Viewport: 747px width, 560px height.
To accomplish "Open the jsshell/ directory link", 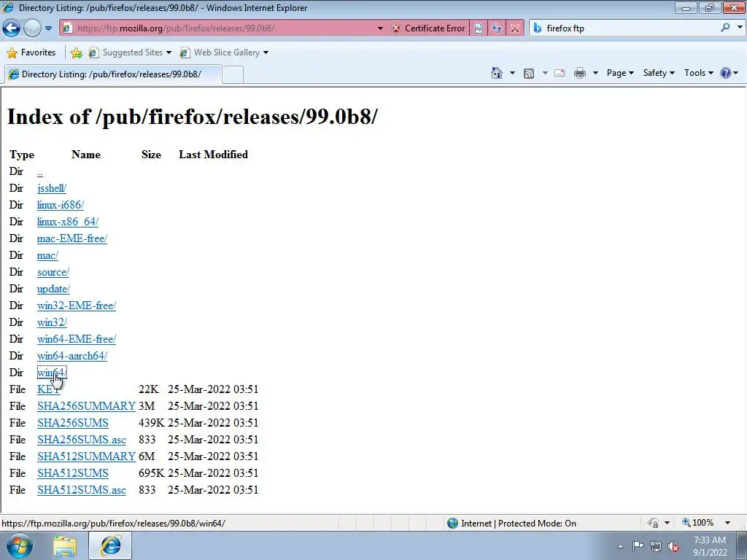I will (52, 189).
